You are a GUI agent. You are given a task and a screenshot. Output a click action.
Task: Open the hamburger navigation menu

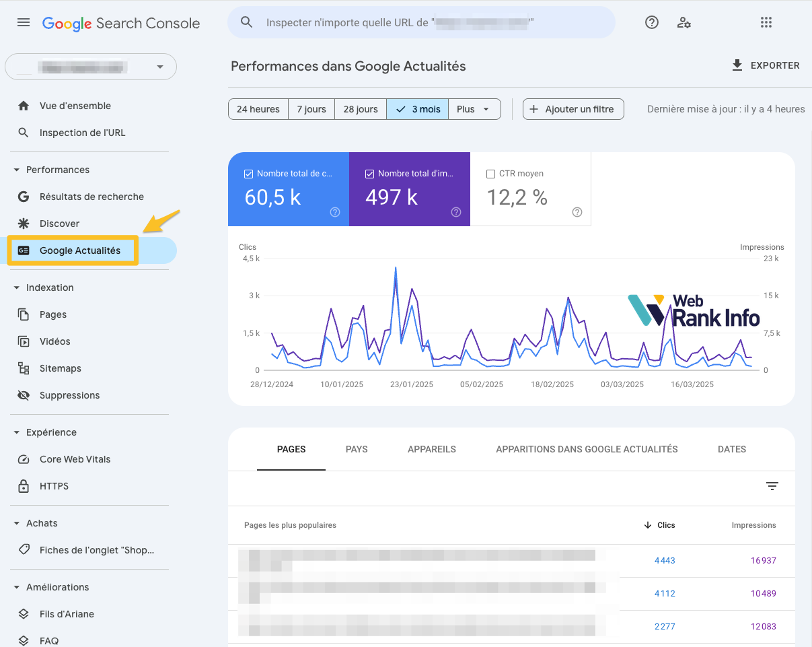[x=24, y=22]
